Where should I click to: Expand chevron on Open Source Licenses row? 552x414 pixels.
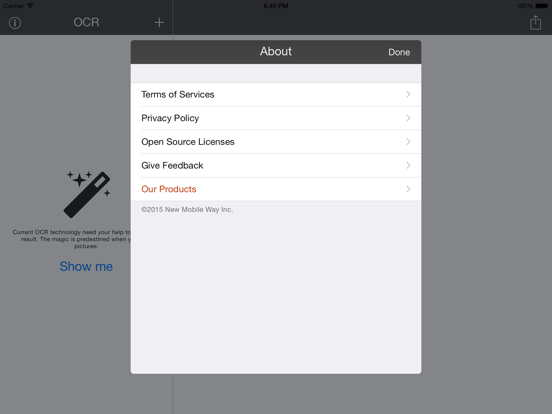point(408,142)
